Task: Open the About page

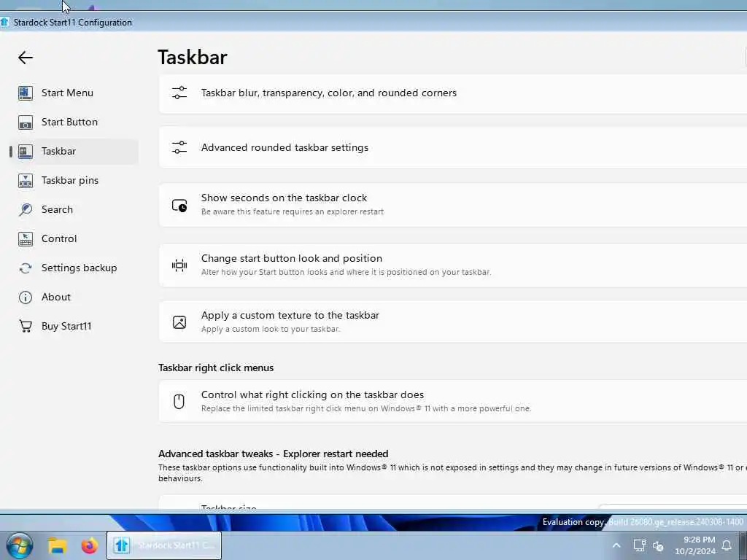Action: coord(74,297)
